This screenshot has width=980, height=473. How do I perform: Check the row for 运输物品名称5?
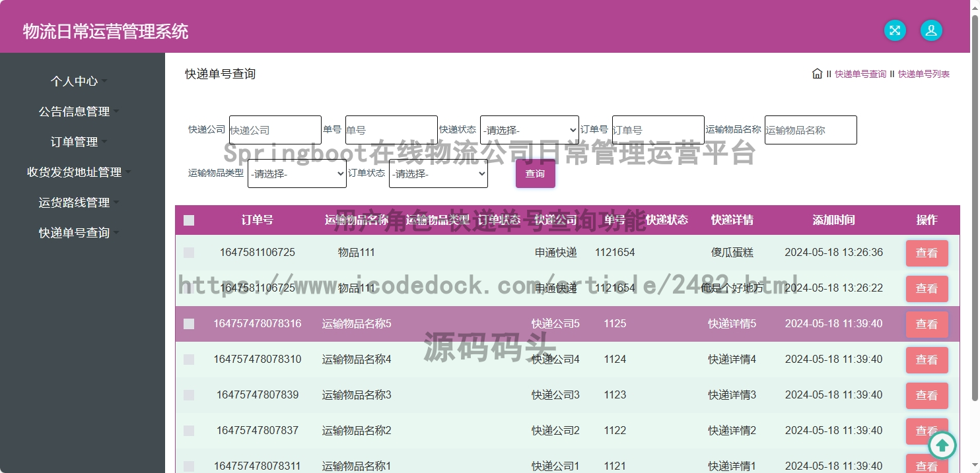[189, 324]
